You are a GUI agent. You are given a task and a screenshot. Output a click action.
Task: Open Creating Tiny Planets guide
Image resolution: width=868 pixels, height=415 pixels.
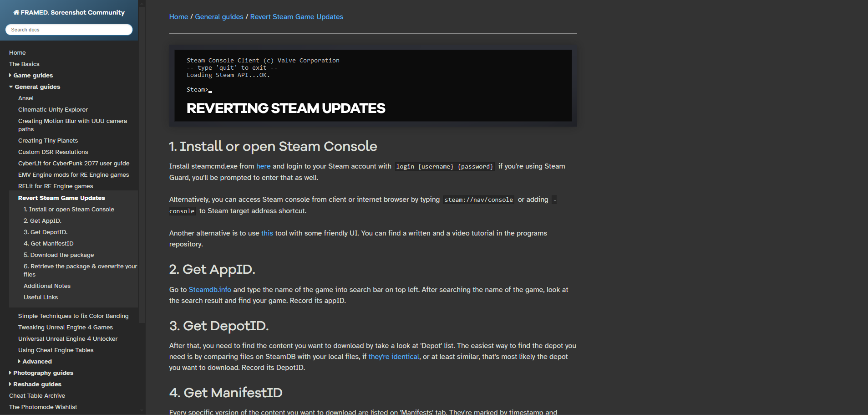click(x=48, y=141)
